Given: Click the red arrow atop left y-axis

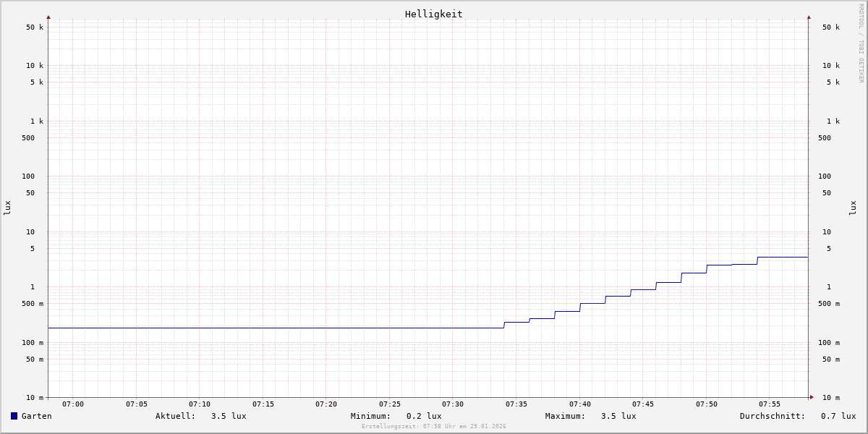Looking at the screenshot, I should (x=48, y=17).
